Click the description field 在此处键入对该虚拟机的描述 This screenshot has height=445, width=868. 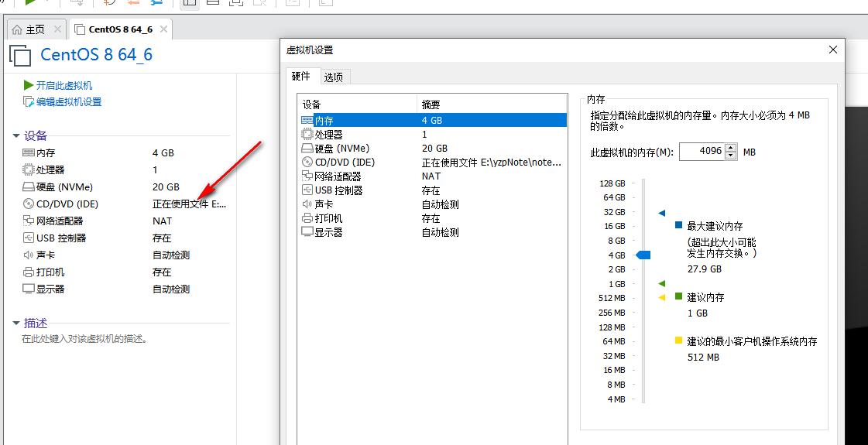tap(84, 339)
